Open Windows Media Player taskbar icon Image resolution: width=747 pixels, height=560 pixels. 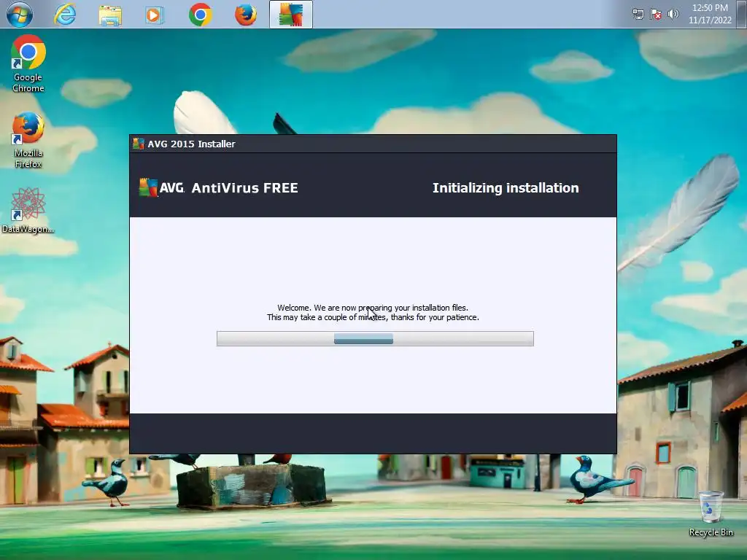(x=154, y=15)
